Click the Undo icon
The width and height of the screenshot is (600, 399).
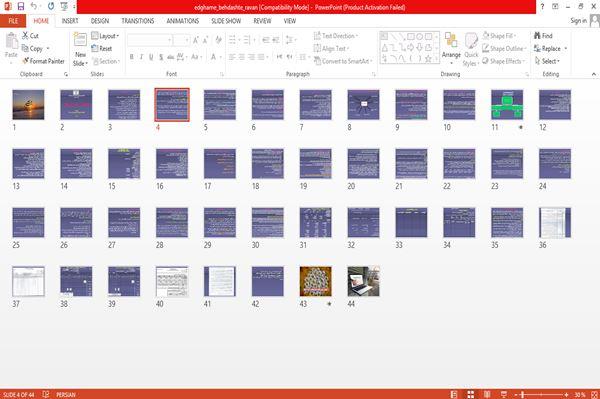tap(34, 7)
